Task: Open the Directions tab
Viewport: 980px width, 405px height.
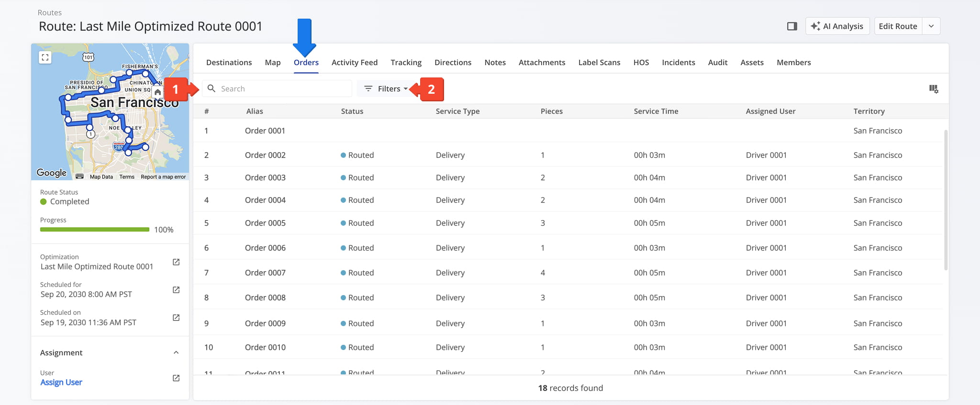Action: [x=453, y=62]
